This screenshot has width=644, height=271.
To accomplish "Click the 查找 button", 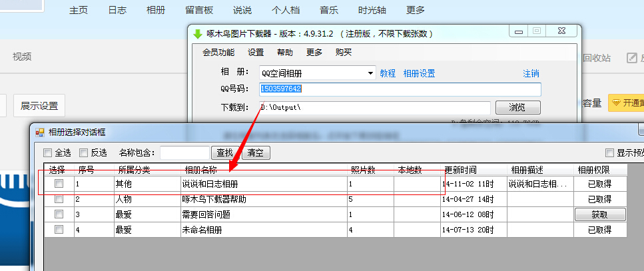I will pyautogui.click(x=224, y=153).
